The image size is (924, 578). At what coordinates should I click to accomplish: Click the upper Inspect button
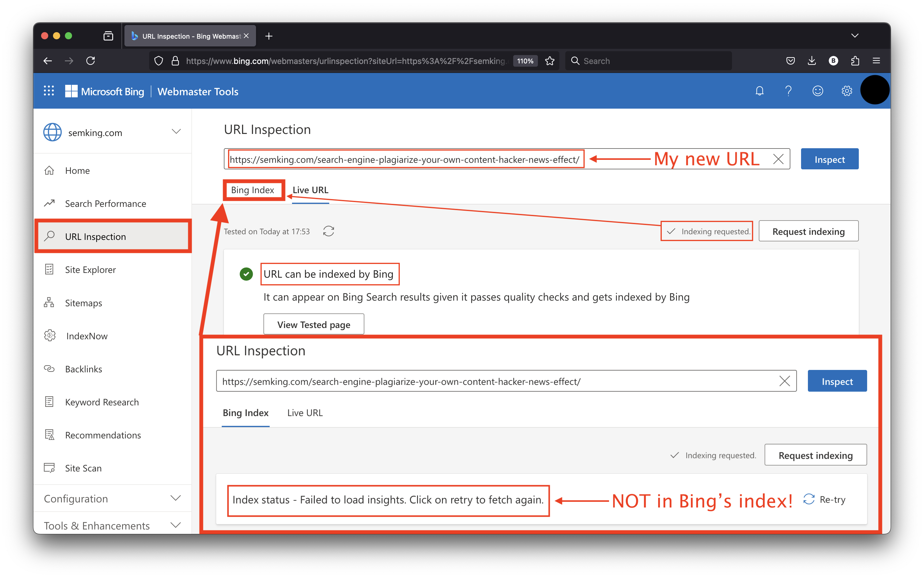point(830,159)
